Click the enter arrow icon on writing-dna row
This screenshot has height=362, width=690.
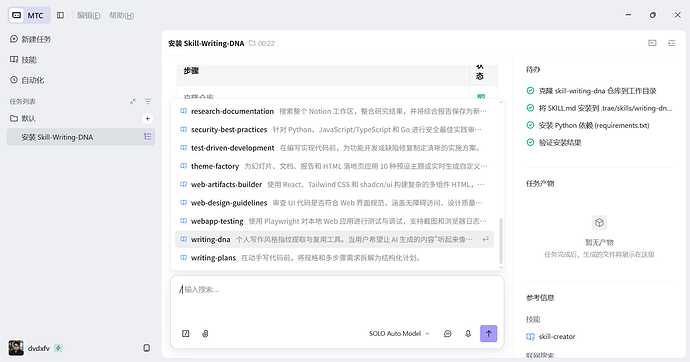point(485,239)
